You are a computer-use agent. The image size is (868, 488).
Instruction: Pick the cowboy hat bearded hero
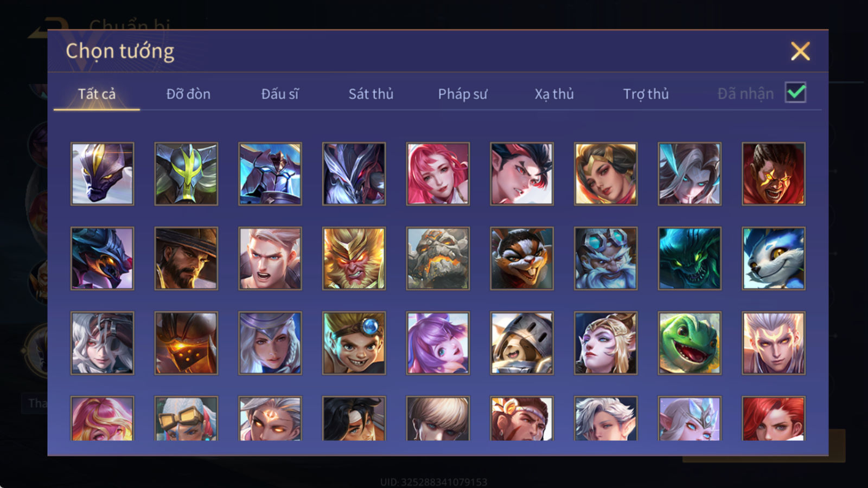click(186, 258)
